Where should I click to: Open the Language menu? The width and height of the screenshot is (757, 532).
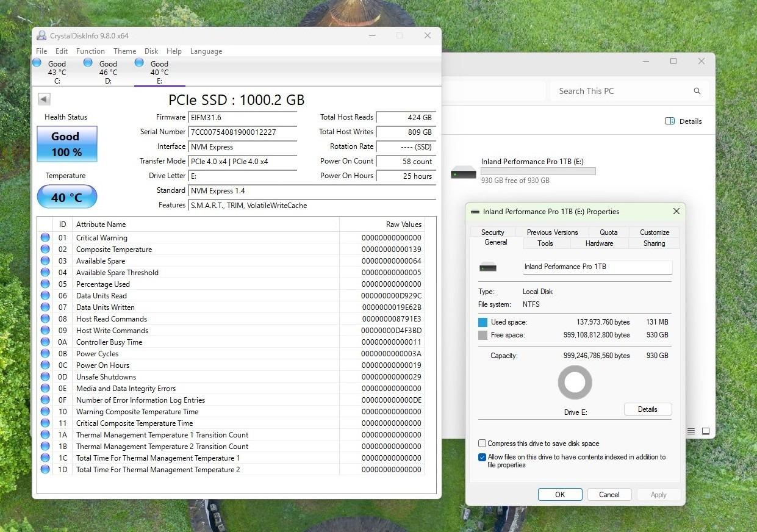tap(206, 51)
